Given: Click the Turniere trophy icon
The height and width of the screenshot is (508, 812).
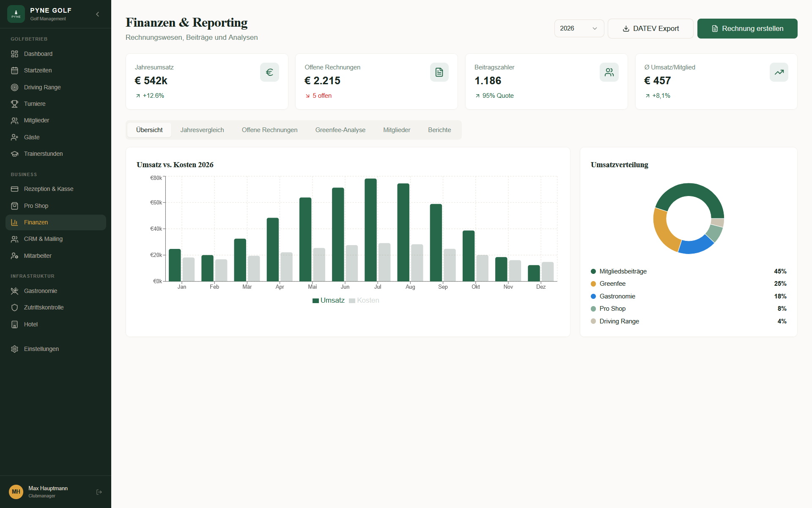Looking at the screenshot, I should click(x=15, y=104).
